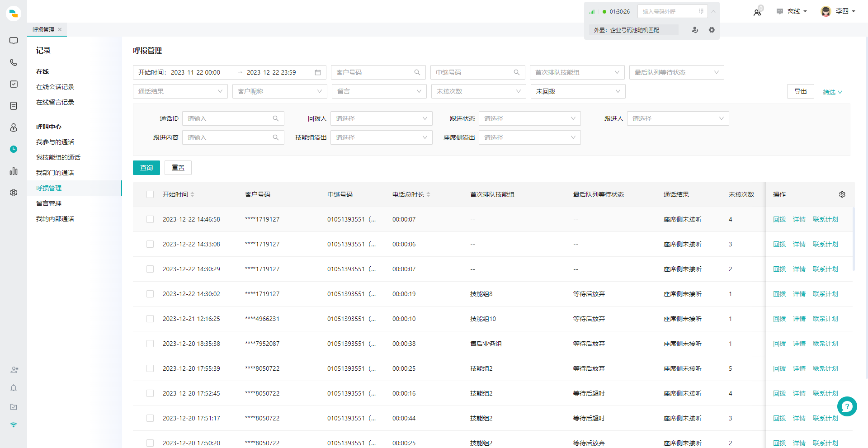The width and height of the screenshot is (868, 448).
Task: Click the contacts person icon in header
Action: click(x=757, y=13)
